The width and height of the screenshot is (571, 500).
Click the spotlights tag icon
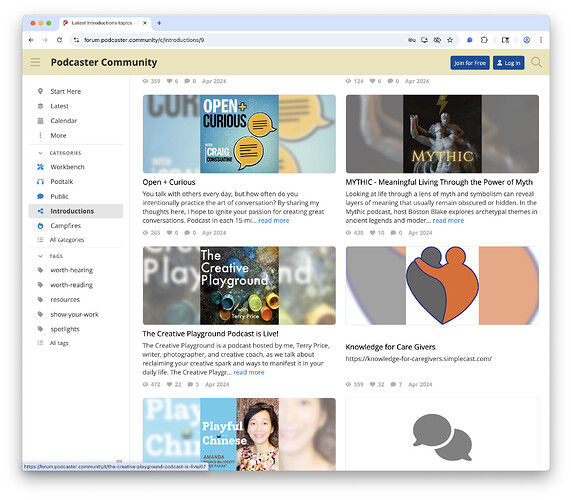click(40, 329)
